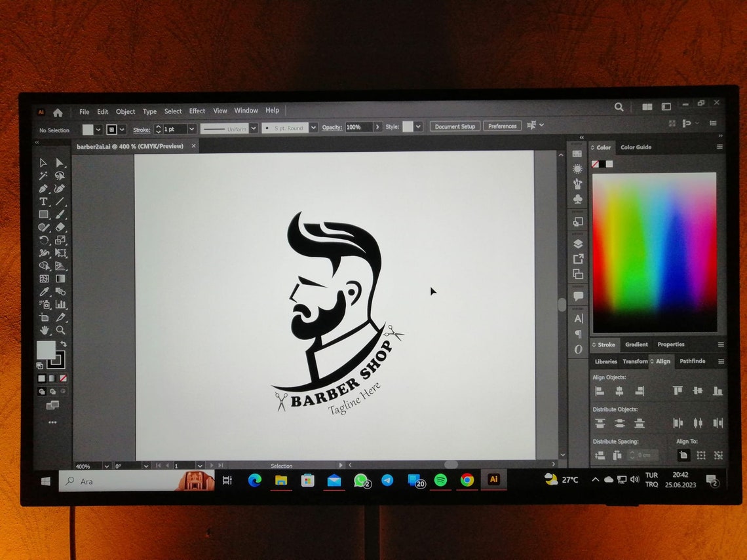
Task: Toggle swap fill and stroke colors
Action: point(64,344)
